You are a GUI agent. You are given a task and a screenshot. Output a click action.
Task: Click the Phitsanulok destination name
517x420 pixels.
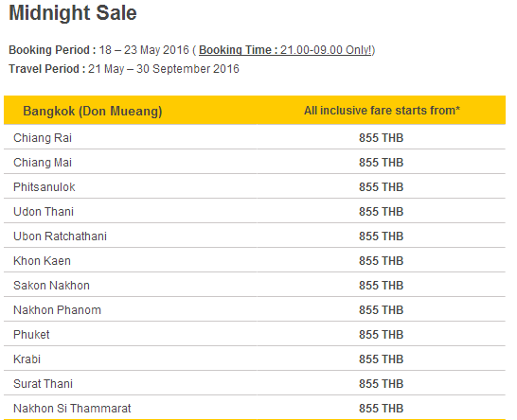45,187
